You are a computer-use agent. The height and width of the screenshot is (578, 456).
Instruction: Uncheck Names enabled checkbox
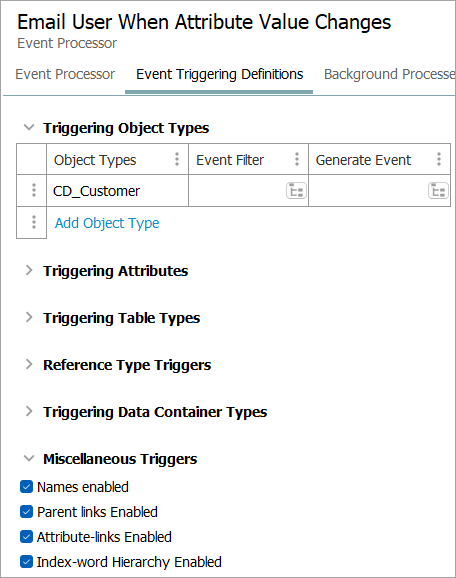26,487
